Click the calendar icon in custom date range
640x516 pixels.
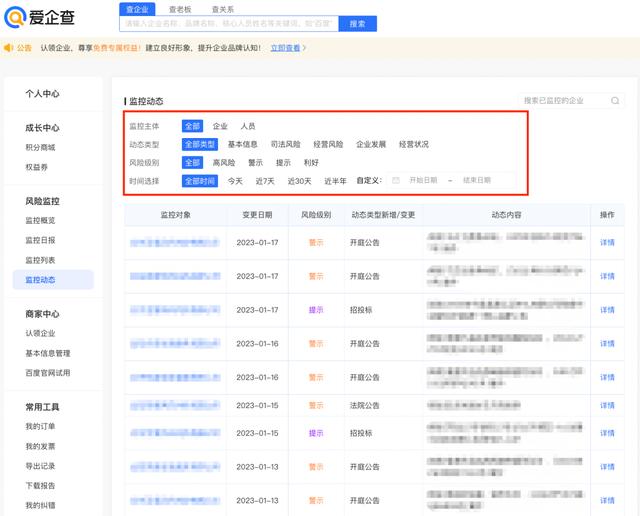pyautogui.click(x=396, y=180)
